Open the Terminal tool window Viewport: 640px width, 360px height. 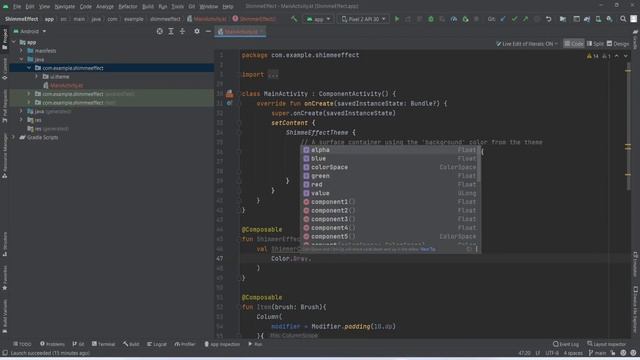pos(103,344)
